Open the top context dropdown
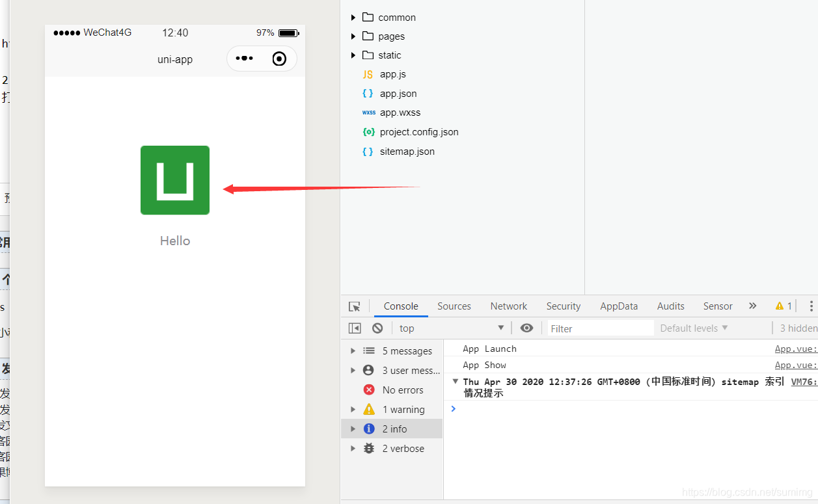Image resolution: width=818 pixels, height=504 pixels. click(452, 328)
